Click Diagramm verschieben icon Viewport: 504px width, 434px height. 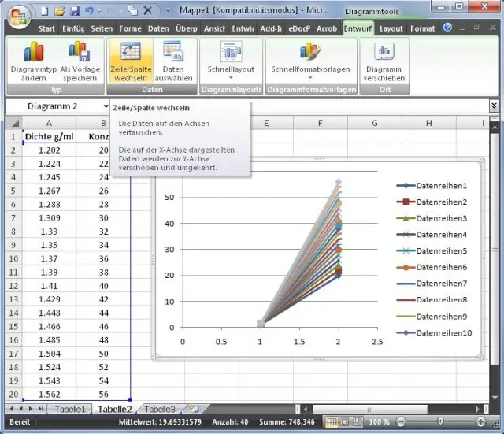(x=384, y=53)
